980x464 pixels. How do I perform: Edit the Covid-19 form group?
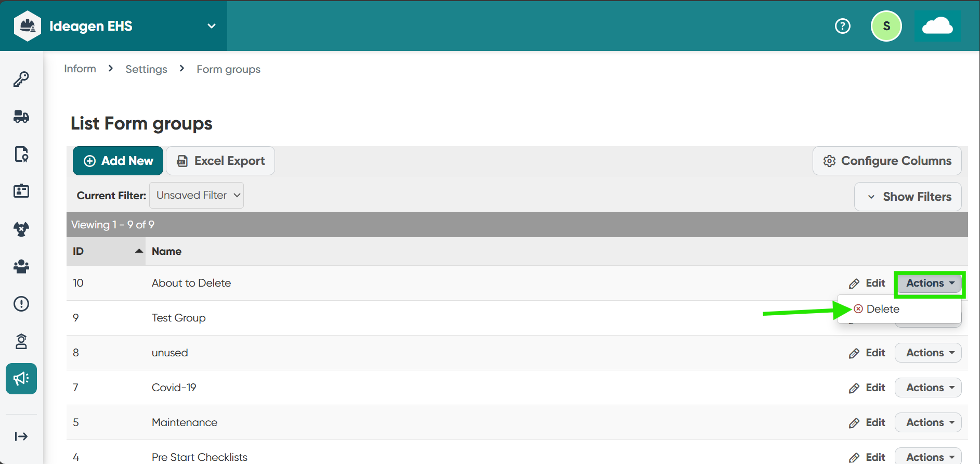(x=867, y=388)
